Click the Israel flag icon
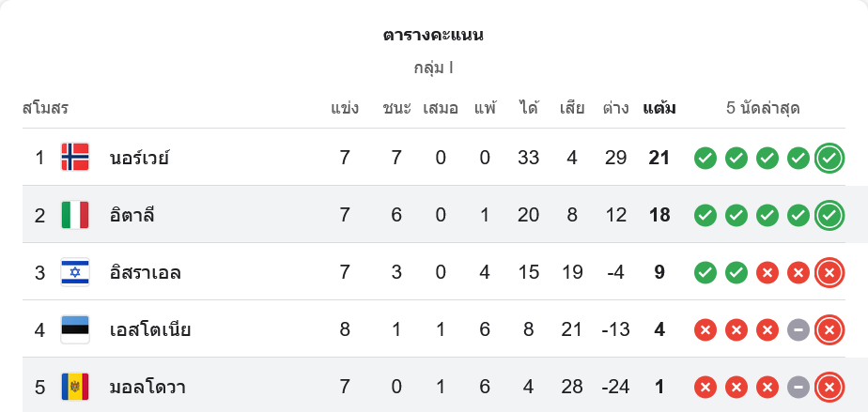Screen dimensions: 868x412 click(75, 272)
